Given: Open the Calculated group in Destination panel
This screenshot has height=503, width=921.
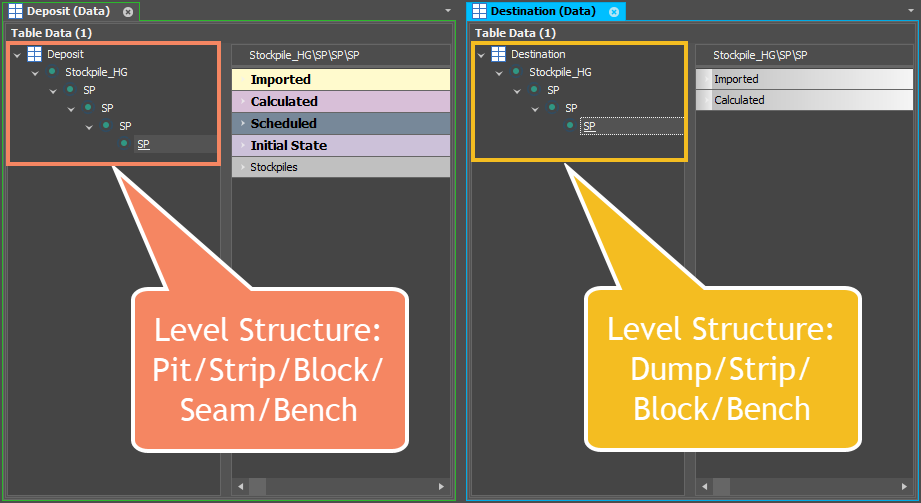Looking at the screenshot, I should click(804, 100).
